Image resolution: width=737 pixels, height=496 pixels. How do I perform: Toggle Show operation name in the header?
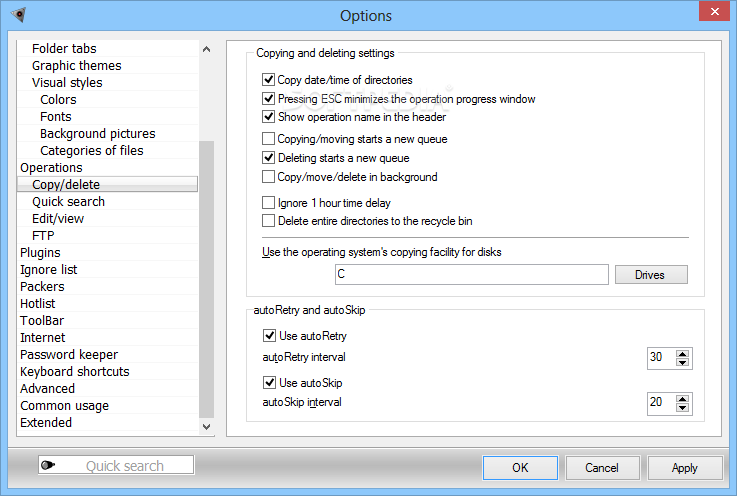pos(268,117)
